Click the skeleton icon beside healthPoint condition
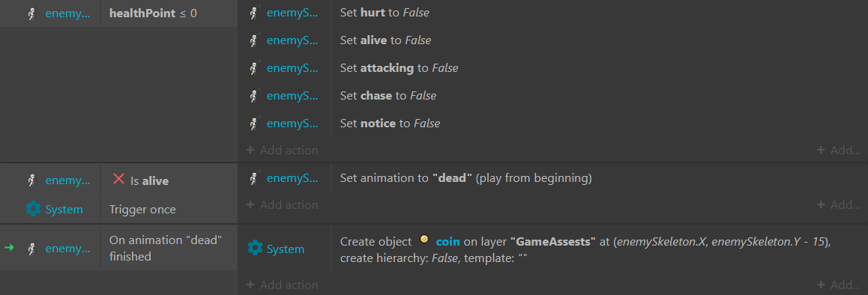The height and width of the screenshot is (295, 868). click(31, 13)
